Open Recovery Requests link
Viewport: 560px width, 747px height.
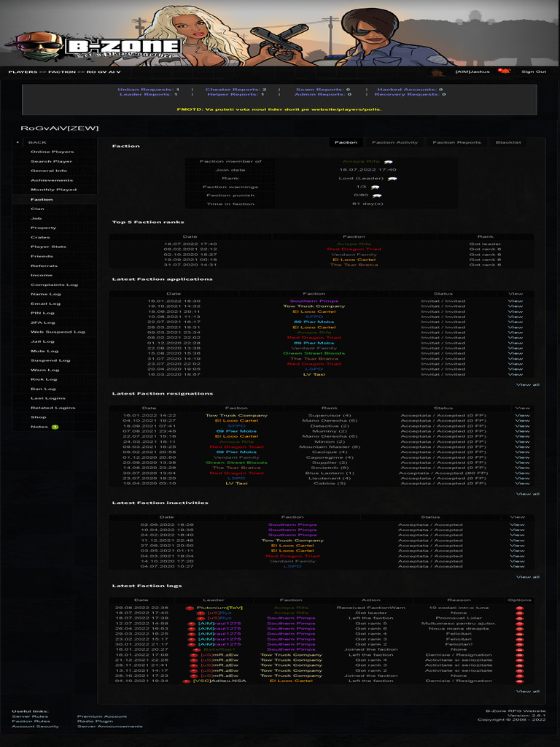[410, 94]
